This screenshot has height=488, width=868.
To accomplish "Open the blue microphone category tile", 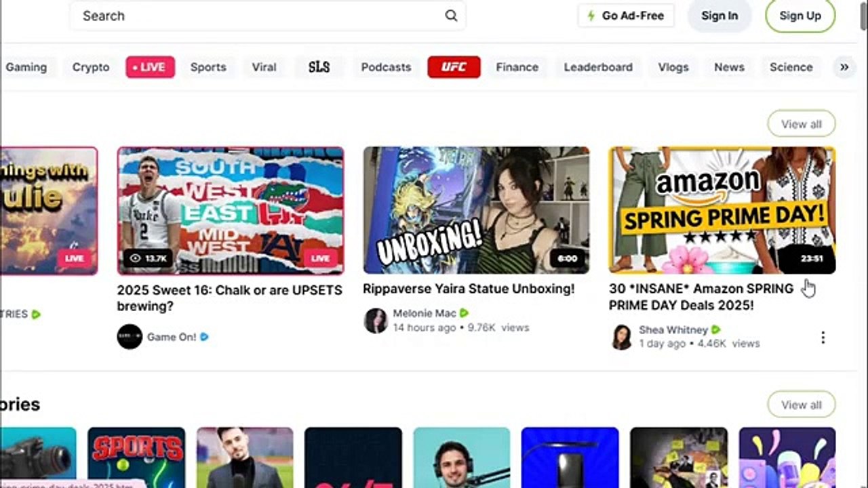I will (x=570, y=457).
